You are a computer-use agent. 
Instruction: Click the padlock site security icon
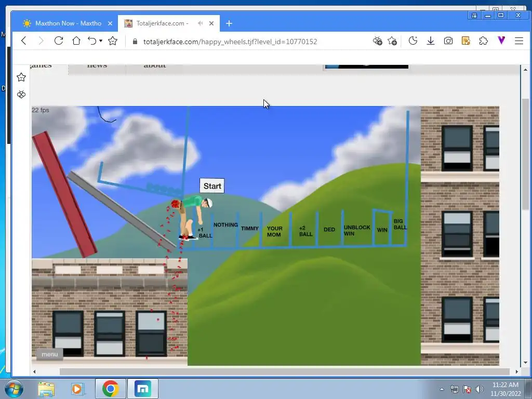point(135,42)
